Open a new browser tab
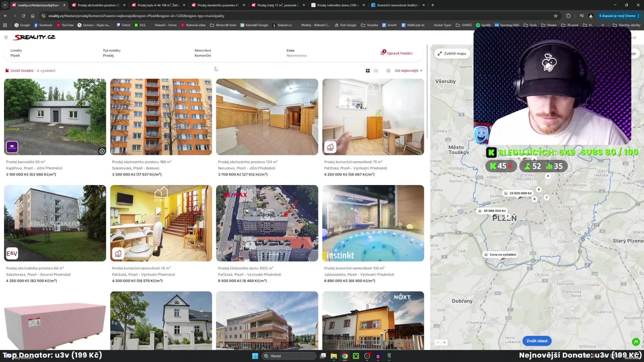The image size is (644, 362). click(433, 5)
